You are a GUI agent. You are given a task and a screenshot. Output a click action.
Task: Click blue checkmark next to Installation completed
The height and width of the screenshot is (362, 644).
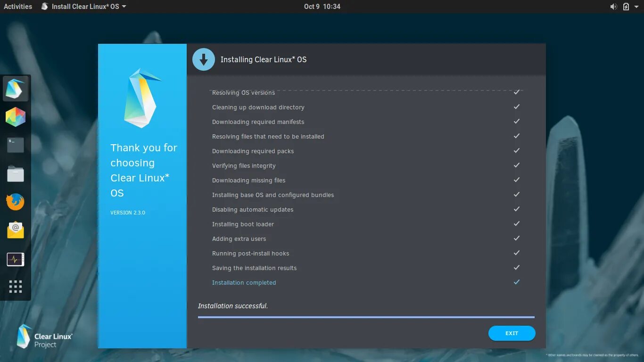tap(517, 282)
